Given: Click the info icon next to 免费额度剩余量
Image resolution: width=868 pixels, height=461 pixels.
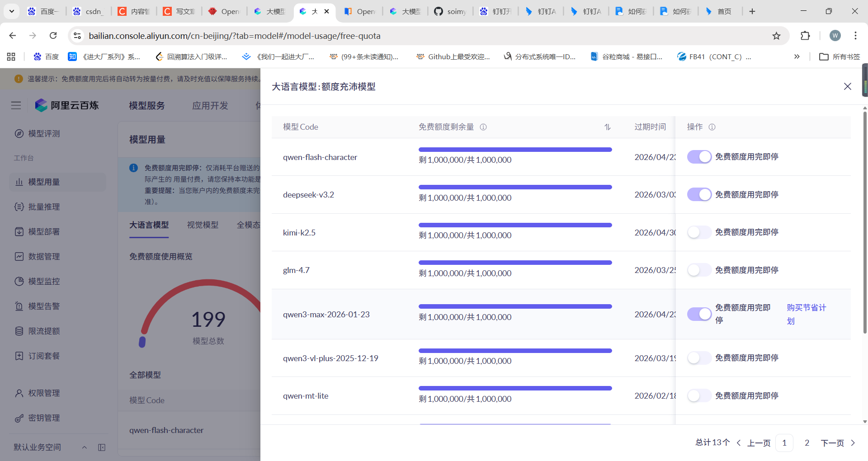Looking at the screenshot, I should tap(483, 127).
